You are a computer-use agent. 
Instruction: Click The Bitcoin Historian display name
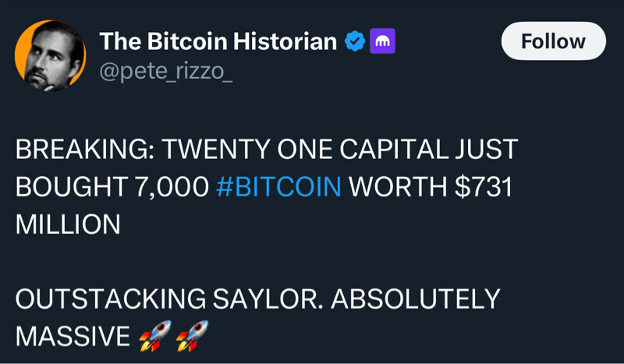coord(218,41)
